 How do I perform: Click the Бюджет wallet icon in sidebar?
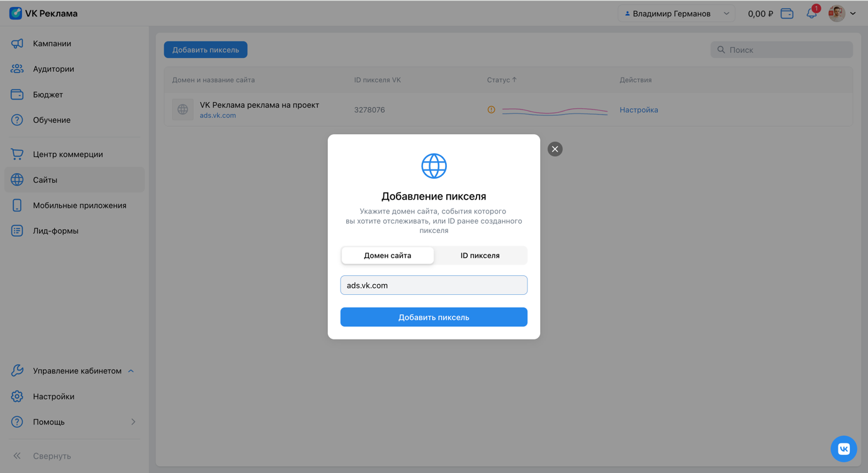17,94
